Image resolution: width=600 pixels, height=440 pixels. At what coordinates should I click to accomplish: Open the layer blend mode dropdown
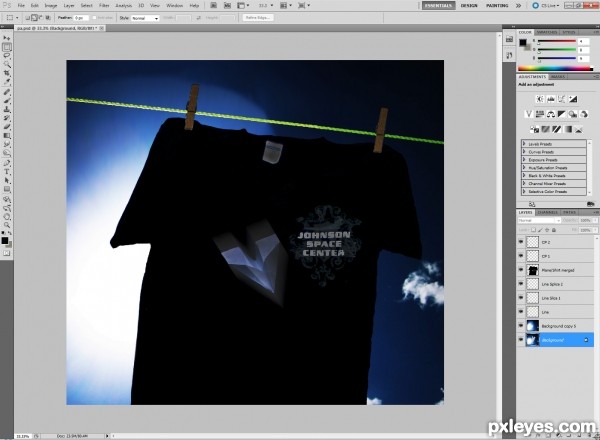(539, 220)
